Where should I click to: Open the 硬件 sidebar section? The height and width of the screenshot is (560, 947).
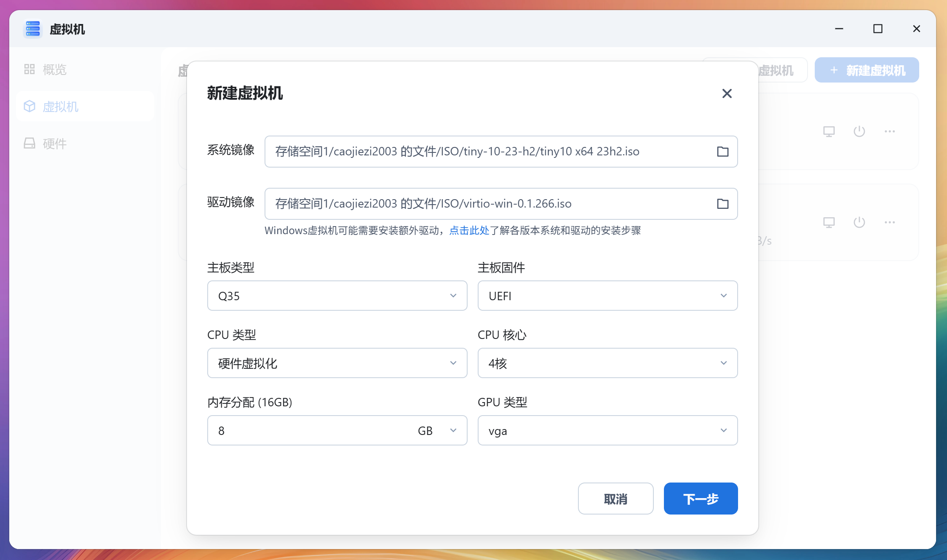[x=54, y=144]
